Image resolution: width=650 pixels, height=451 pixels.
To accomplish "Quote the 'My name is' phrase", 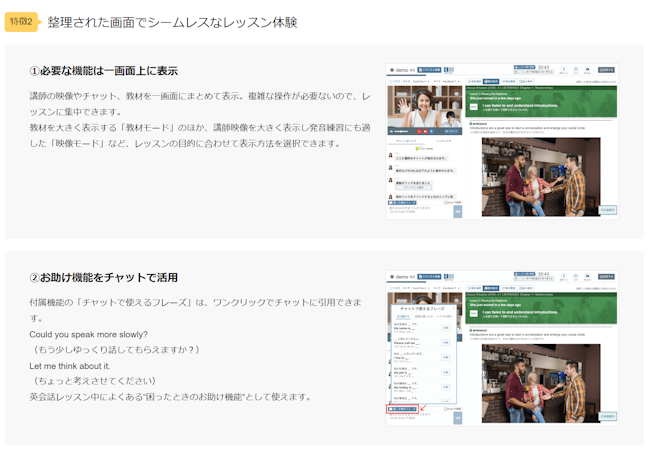I will [x=446, y=328].
